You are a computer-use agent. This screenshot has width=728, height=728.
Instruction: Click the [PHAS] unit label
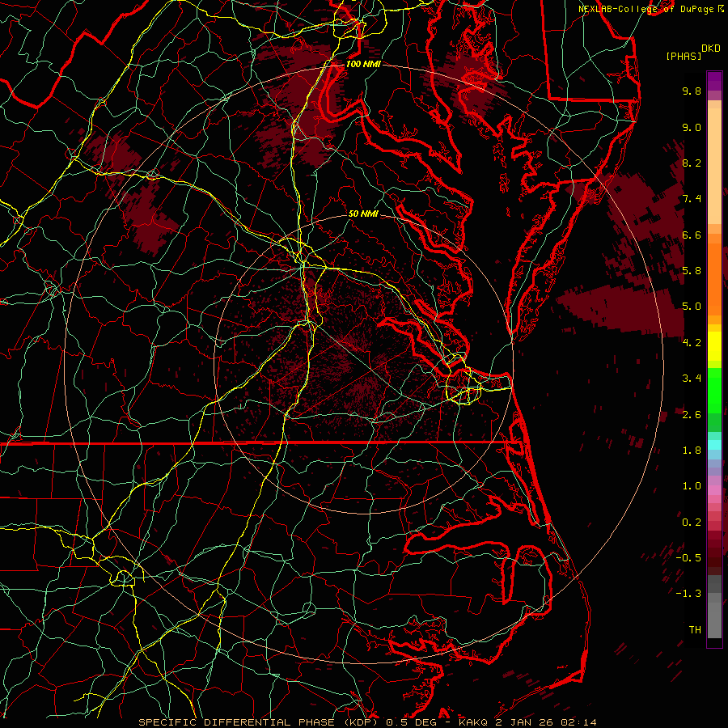(x=684, y=56)
